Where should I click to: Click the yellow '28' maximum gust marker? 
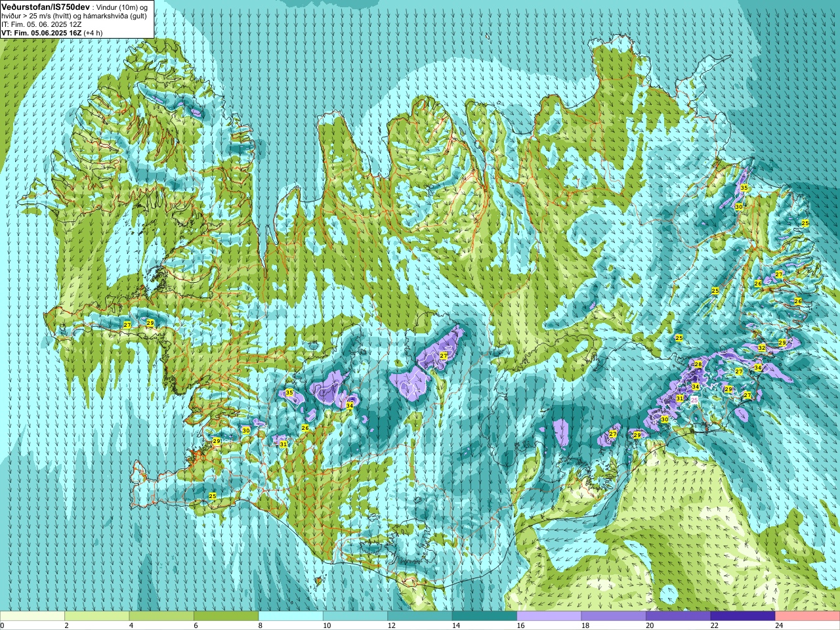coord(698,364)
